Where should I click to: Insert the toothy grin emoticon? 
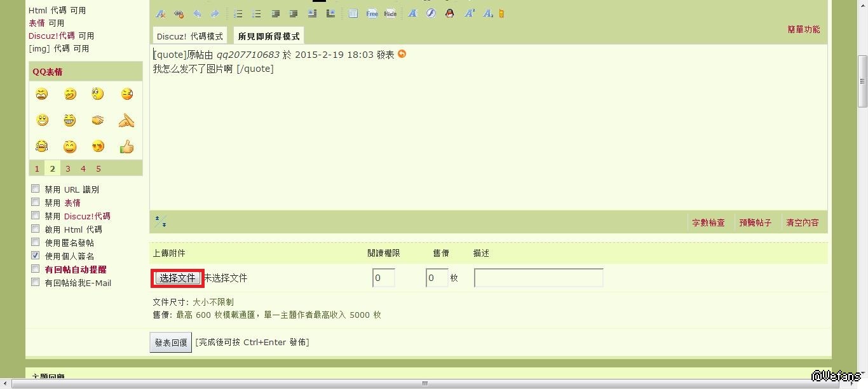pos(70,120)
